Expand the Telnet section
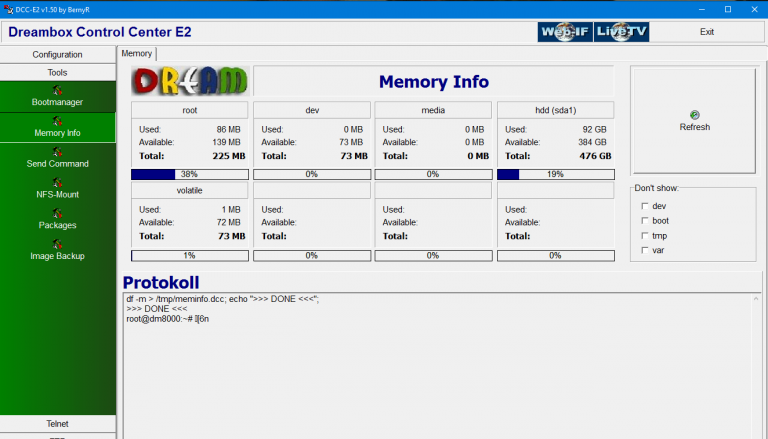The width and height of the screenshot is (768, 439). [57, 424]
